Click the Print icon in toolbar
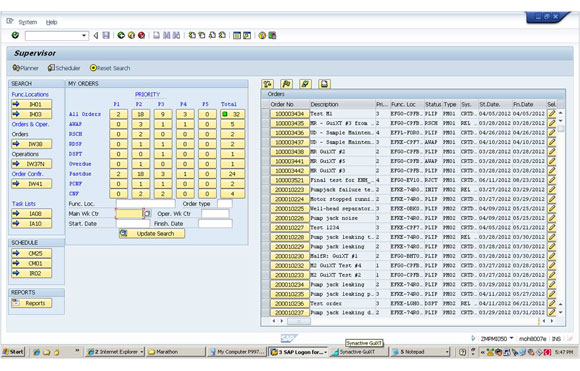This screenshot has width=580, height=371. [x=156, y=36]
